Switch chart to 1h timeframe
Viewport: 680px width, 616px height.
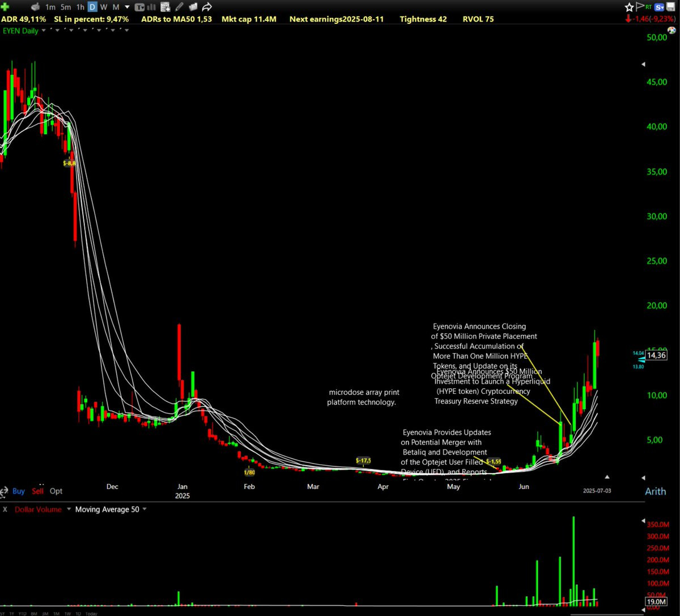(x=80, y=7)
